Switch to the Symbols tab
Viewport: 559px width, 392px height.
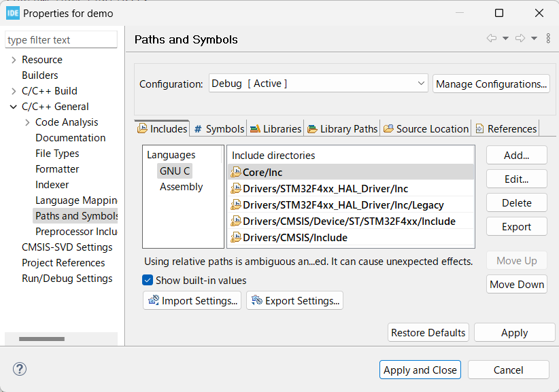pyautogui.click(x=218, y=128)
